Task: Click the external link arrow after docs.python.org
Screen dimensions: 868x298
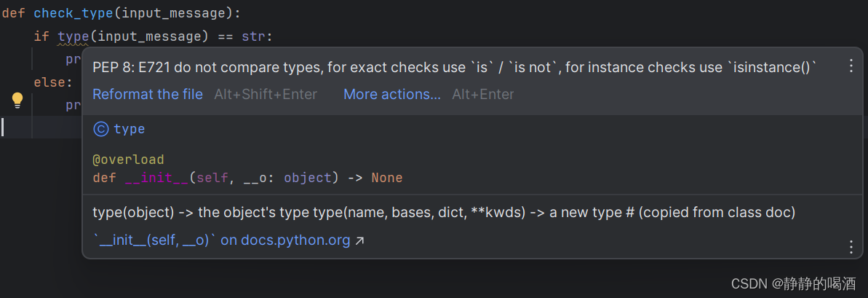Action: pos(359,240)
